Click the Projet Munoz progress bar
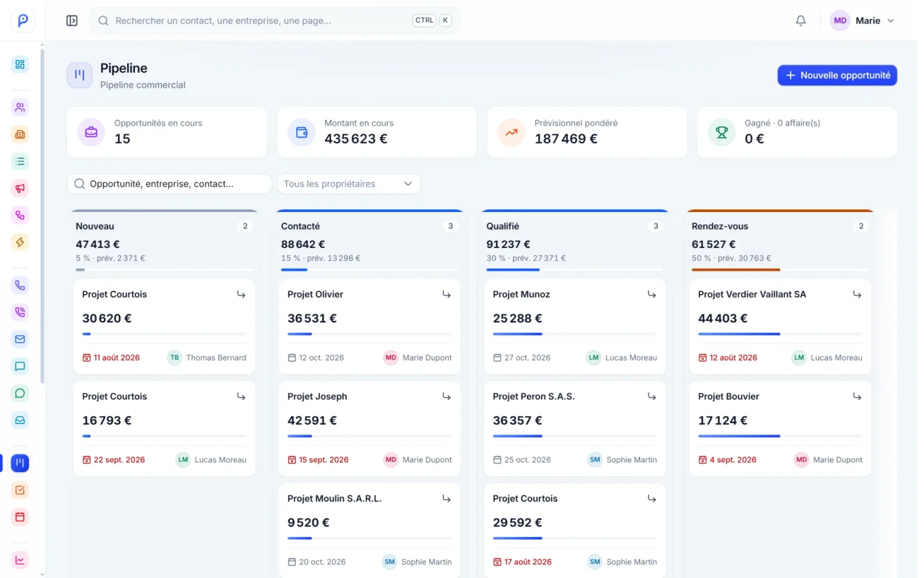Viewport: 924px width, 578px height. coord(574,334)
